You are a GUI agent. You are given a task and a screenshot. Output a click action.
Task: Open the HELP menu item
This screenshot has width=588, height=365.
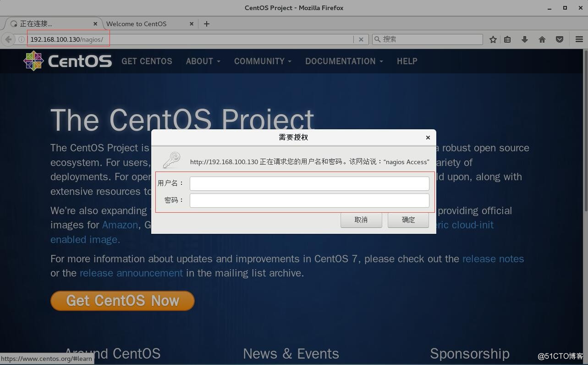[407, 61]
